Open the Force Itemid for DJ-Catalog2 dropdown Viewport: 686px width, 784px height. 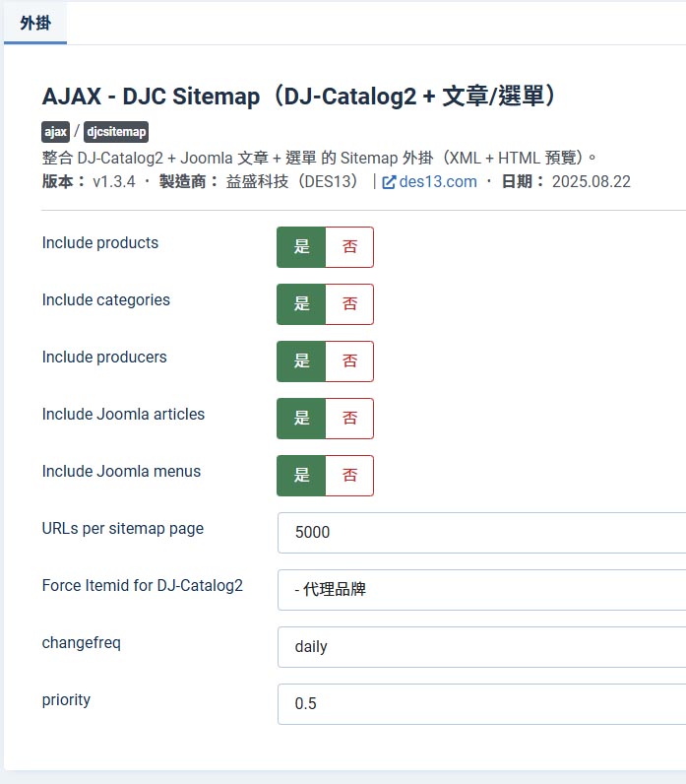point(481,590)
